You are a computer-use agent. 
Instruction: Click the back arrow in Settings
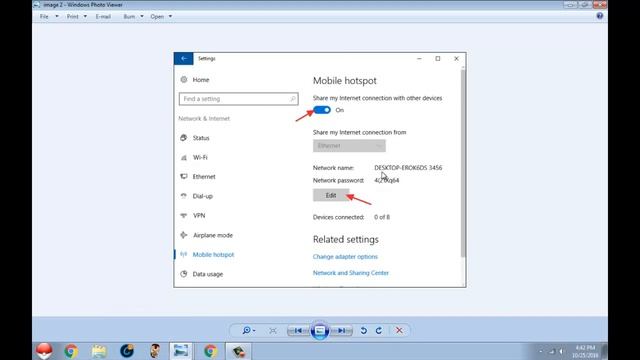pyautogui.click(x=184, y=58)
